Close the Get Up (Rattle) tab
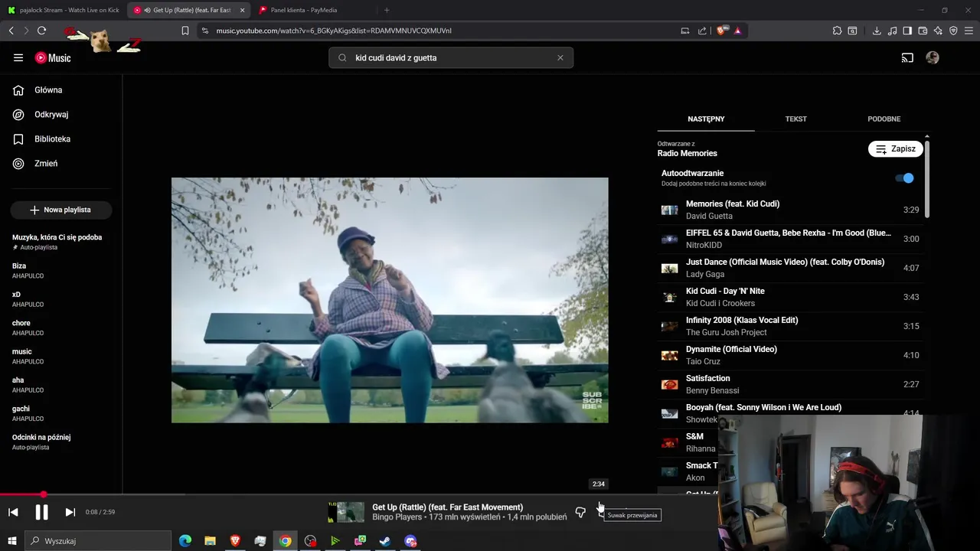 coord(243,10)
